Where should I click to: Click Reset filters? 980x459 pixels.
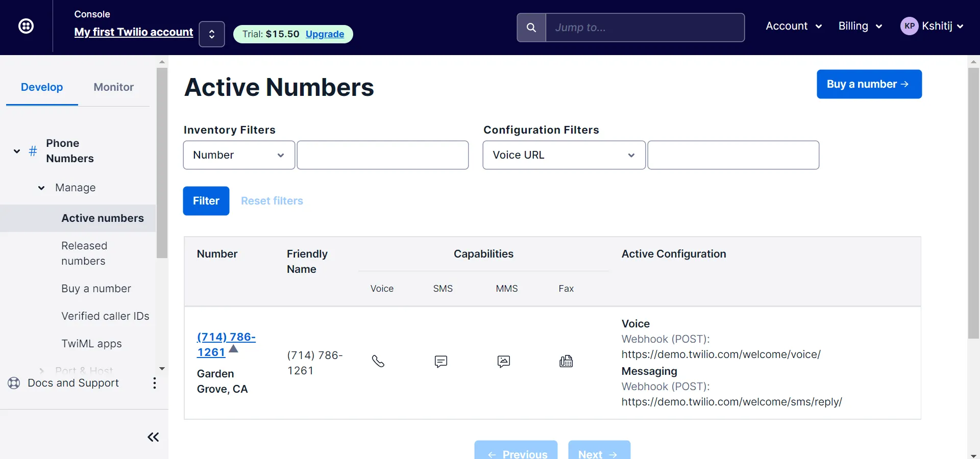(x=272, y=201)
